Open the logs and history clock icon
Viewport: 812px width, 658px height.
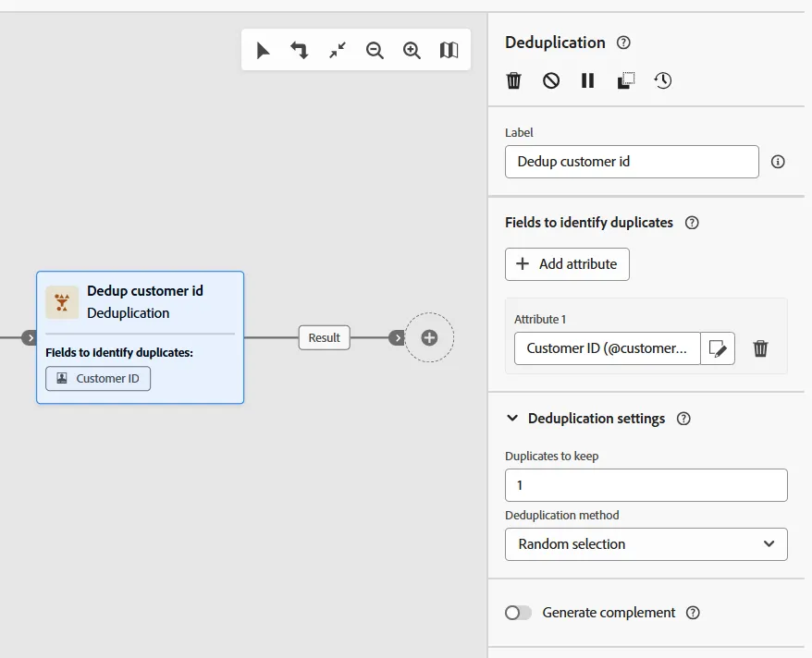pyautogui.click(x=663, y=80)
